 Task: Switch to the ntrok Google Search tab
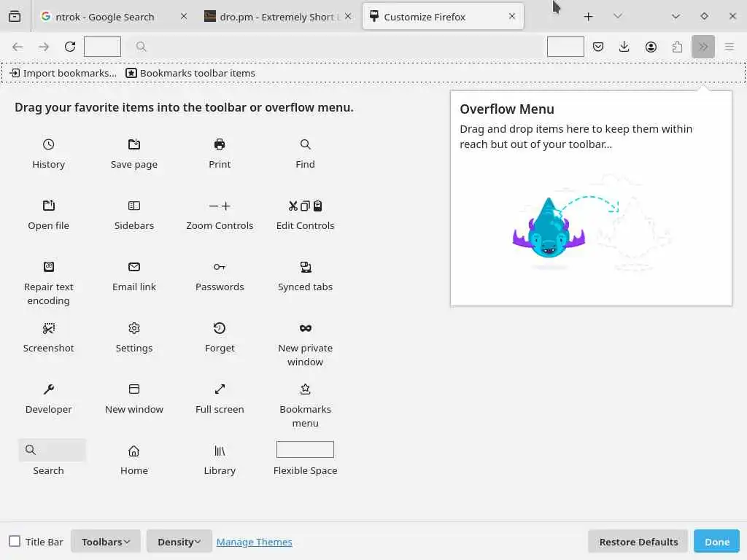click(113, 17)
